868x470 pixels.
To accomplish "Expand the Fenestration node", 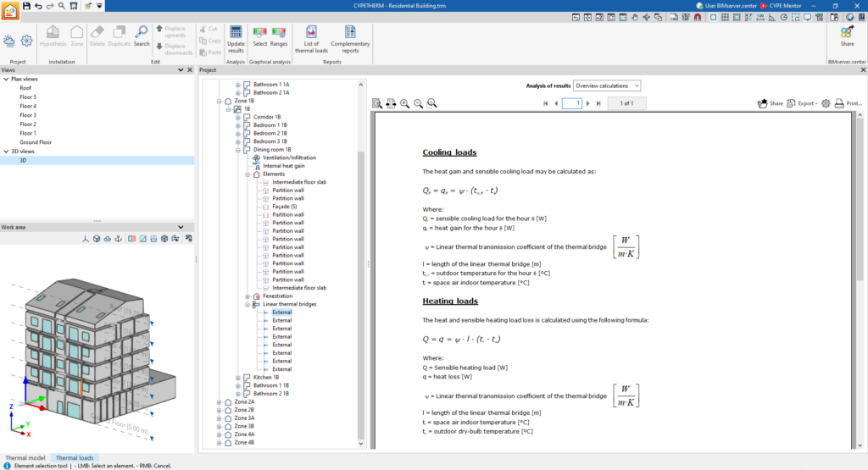I will [248, 296].
